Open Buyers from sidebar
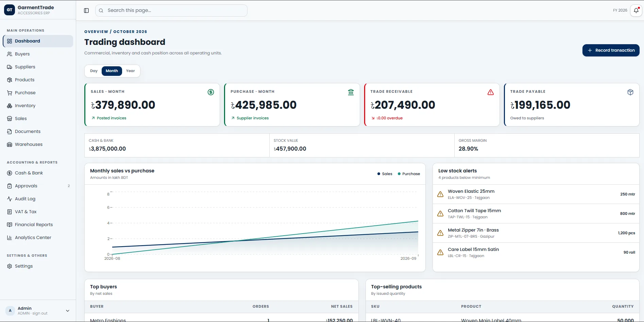The height and width of the screenshot is (322, 644). (38, 54)
